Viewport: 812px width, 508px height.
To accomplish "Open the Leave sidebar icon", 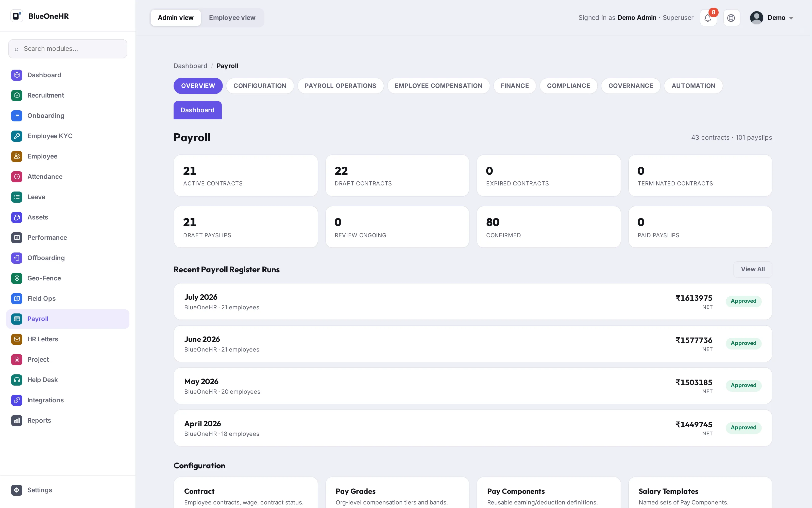I will point(17,197).
